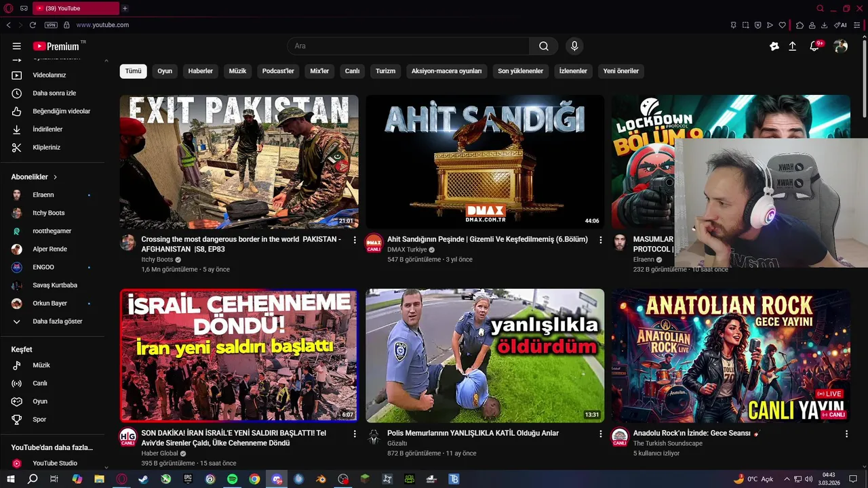Open Daha sonra izle in sidebar

(x=53, y=93)
